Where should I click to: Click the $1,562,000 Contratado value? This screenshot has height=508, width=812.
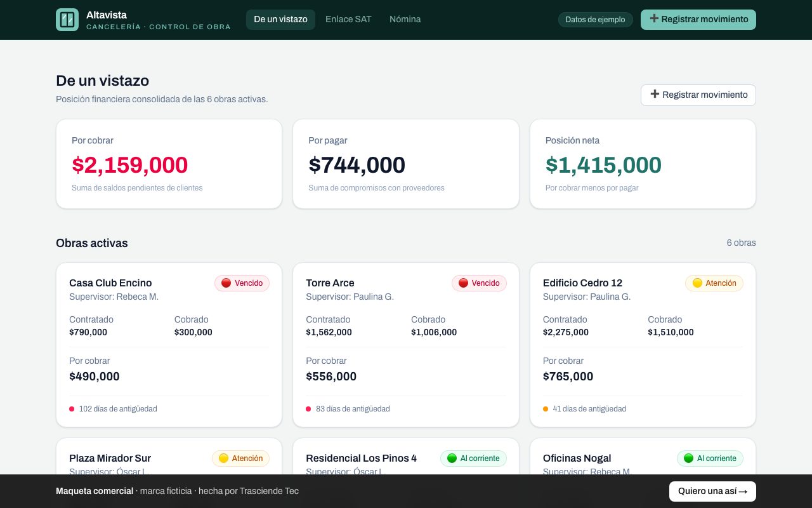click(x=329, y=332)
